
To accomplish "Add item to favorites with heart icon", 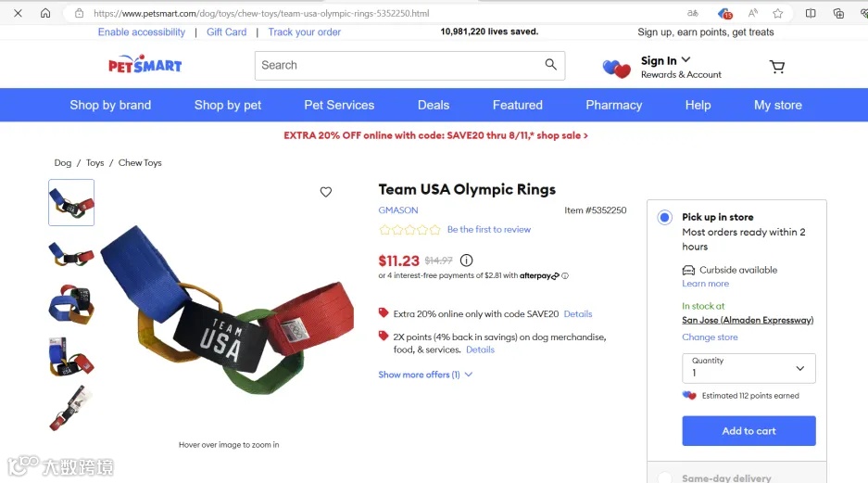I will point(326,192).
